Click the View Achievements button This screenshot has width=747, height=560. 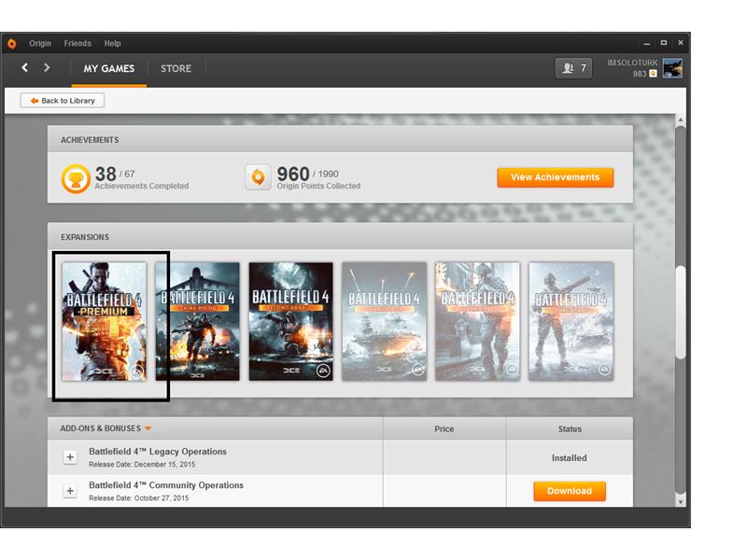[555, 177]
